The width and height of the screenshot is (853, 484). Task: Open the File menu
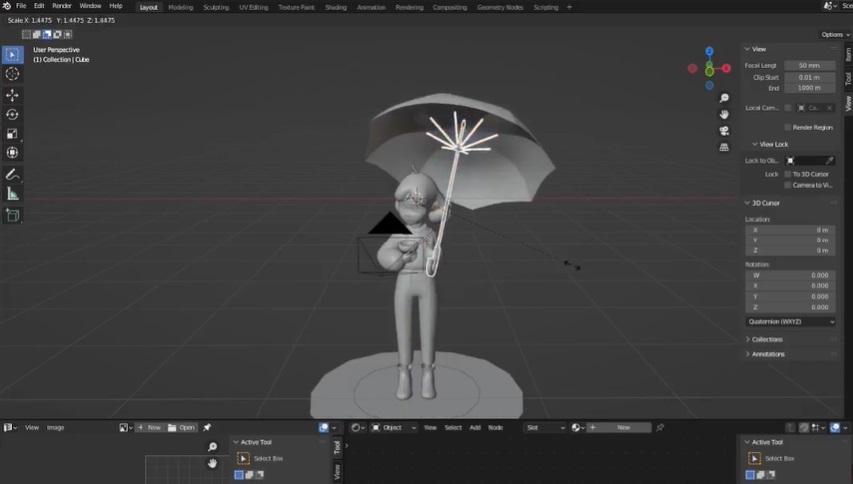point(21,6)
